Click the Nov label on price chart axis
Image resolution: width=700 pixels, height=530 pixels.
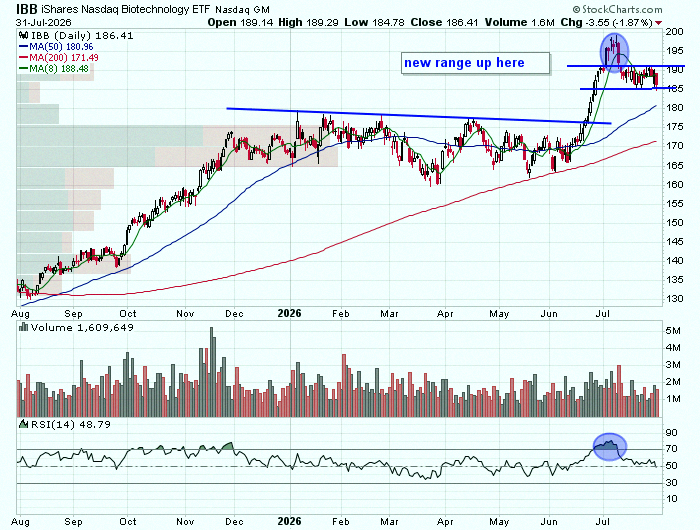(x=185, y=314)
